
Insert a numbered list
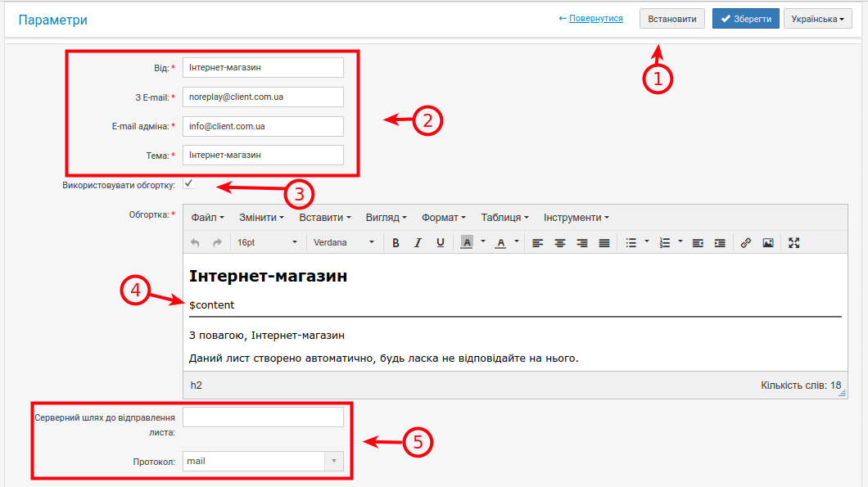tap(664, 242)
